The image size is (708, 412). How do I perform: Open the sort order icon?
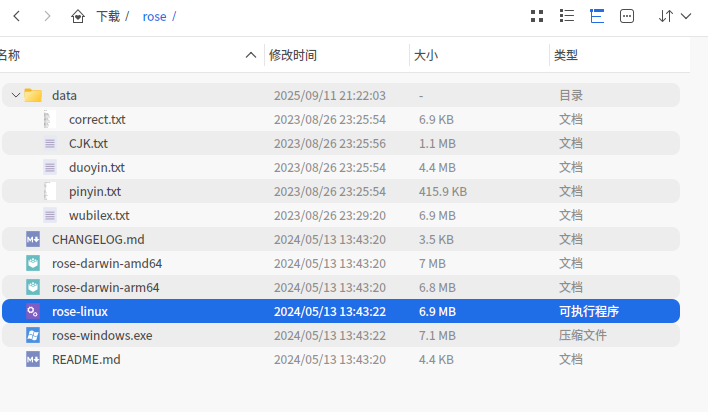(666, 16)
